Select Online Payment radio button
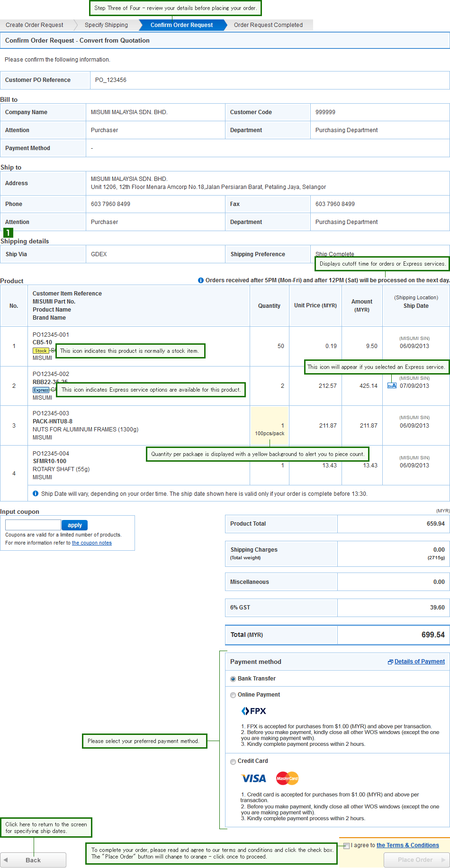The image size is (450, 868). click(233, 695)
